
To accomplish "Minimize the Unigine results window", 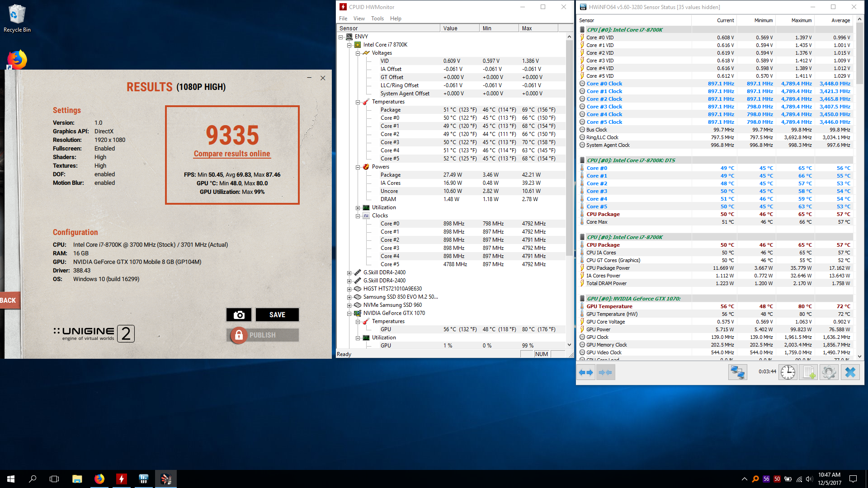I will point(309,78).
